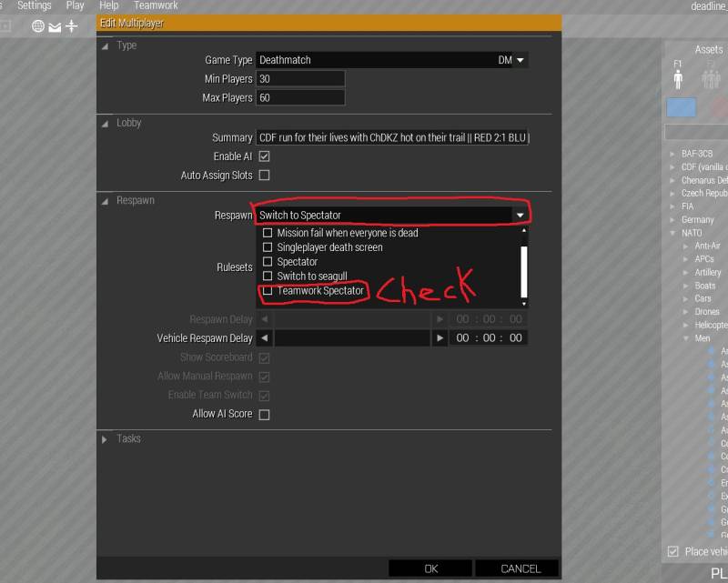Select the group composition (F2) asset mode

pos(711,79)
